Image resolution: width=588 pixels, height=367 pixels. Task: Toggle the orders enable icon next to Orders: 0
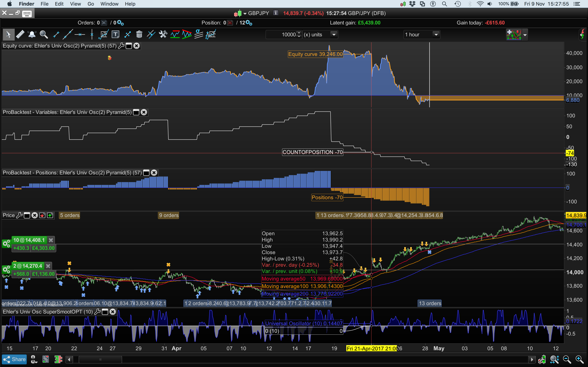(104, 23)
